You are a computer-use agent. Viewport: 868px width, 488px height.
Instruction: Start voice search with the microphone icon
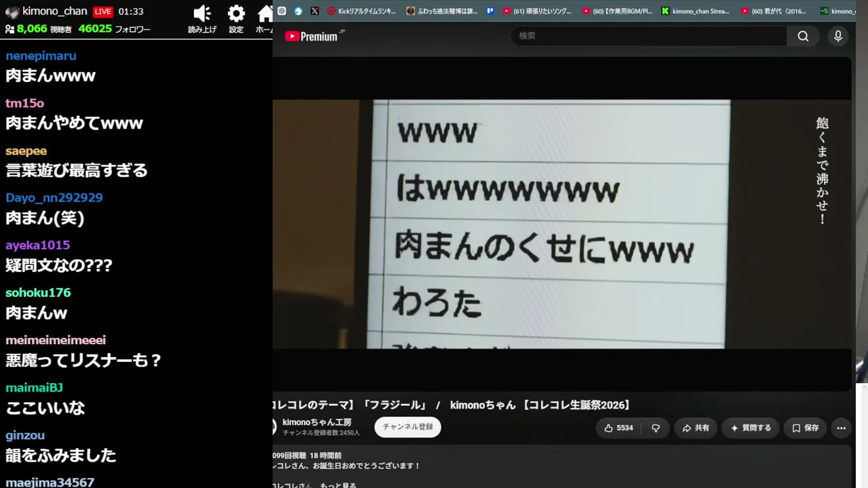pos(838,36)
